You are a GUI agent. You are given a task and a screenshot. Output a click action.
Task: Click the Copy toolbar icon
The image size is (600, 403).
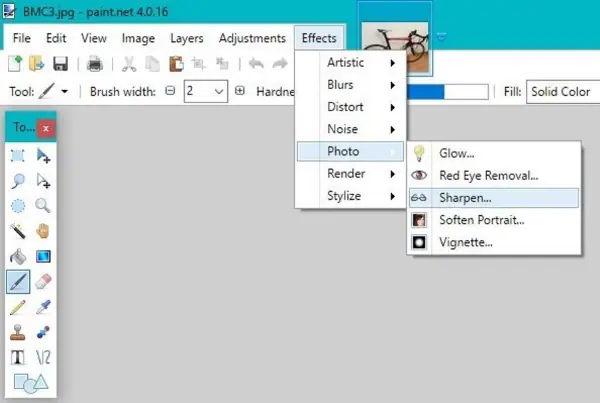(153, 64)
